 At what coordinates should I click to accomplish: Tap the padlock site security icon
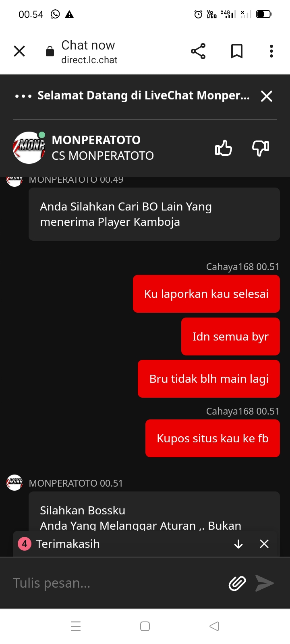50,51
